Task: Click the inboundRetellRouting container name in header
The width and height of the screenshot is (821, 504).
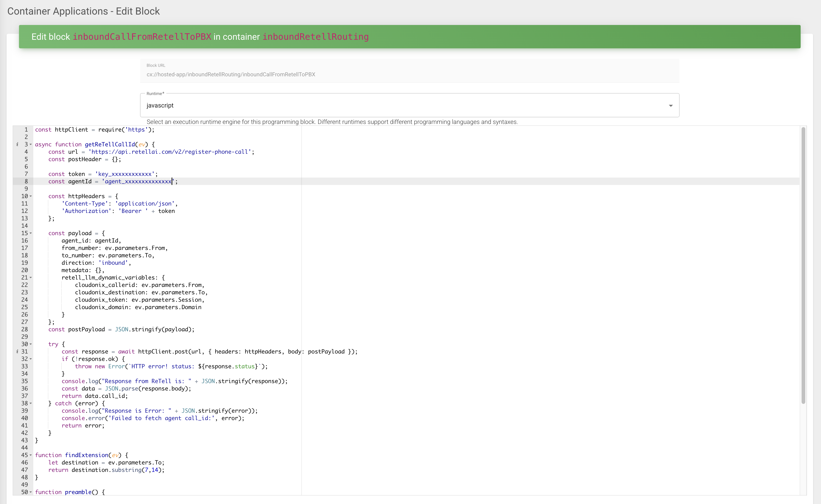Action: pyautogui.click(x=315, y=37)
